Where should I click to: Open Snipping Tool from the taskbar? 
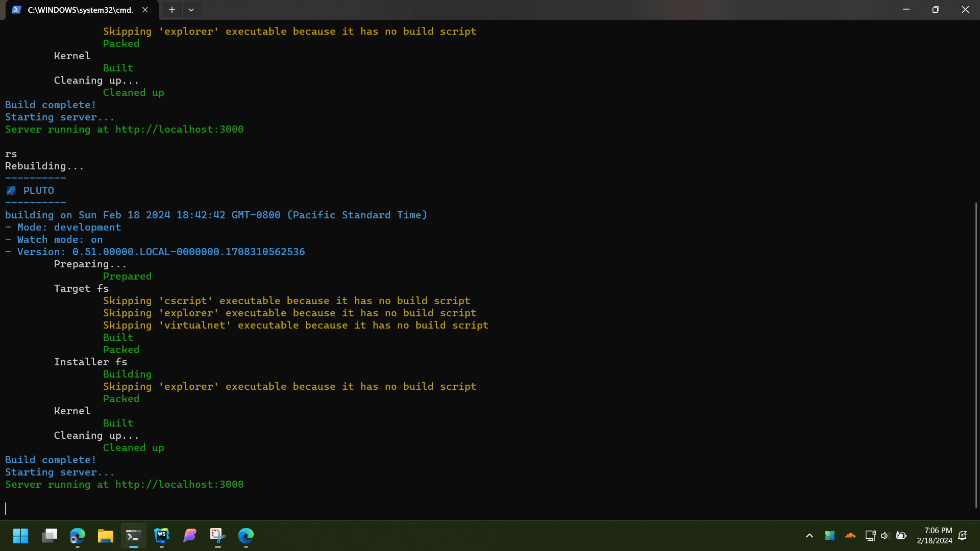(x=218, y=536)
